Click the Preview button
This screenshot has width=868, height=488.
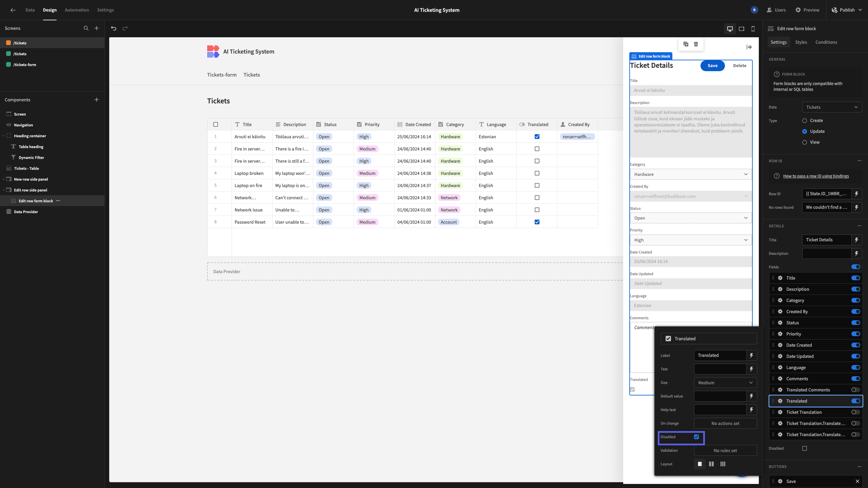pos(807,10)
